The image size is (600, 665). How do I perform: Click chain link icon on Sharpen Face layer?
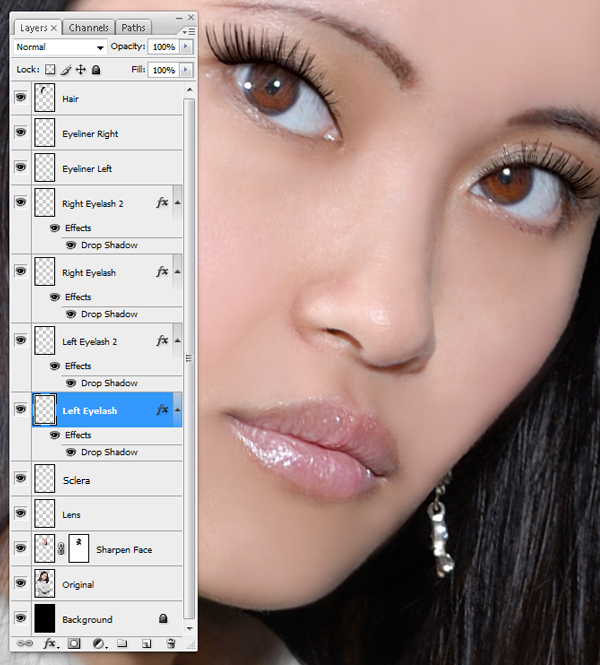[x=61, y=549]
